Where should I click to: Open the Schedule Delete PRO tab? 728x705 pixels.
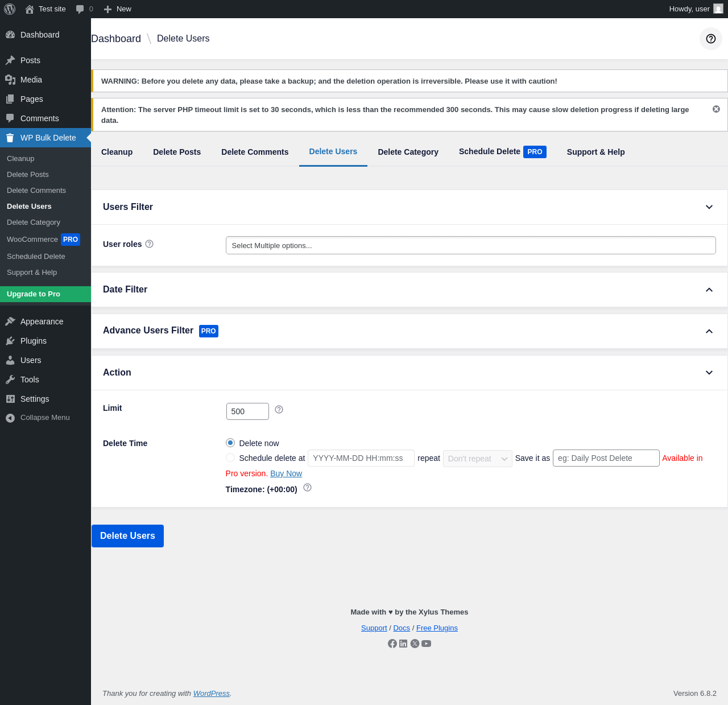[503, 152]
